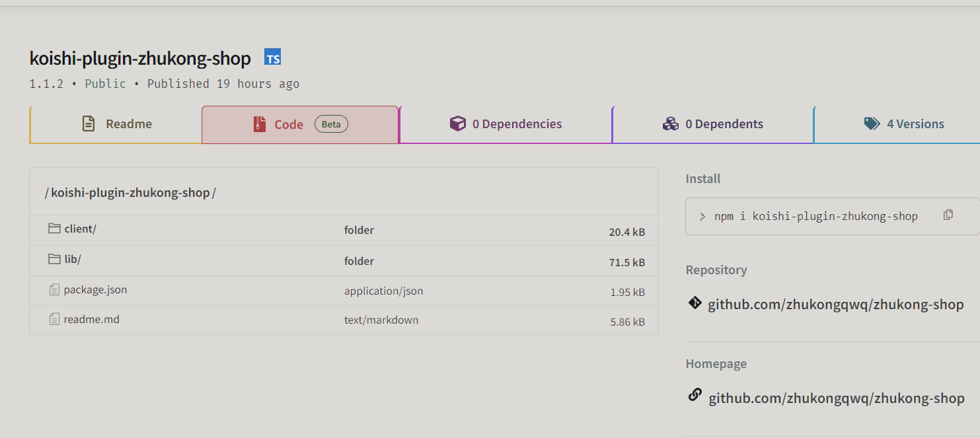This screenshot has height=438, width=980.
Task: Click the homepage chain link icon
Action: 695,396
